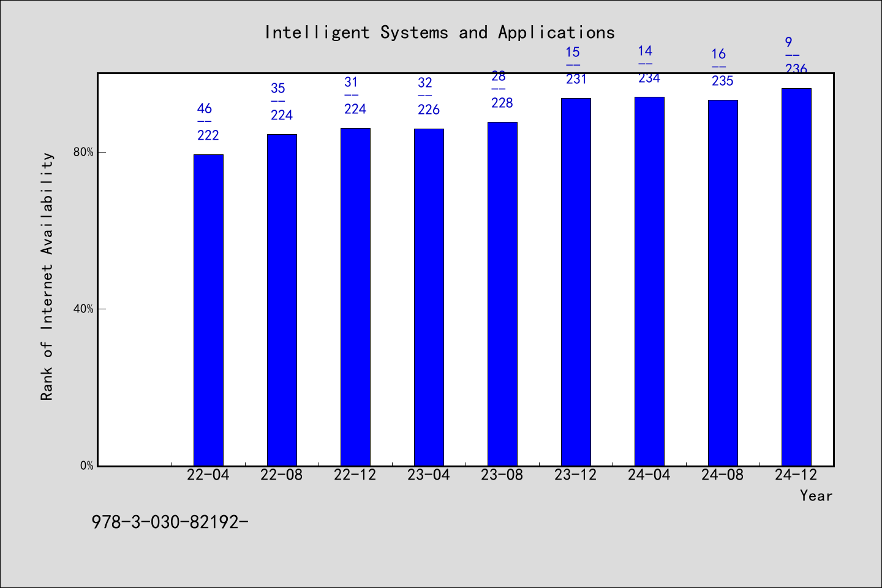Click the 0% y-axis tick label
The image size is (882, 588).
87,466
